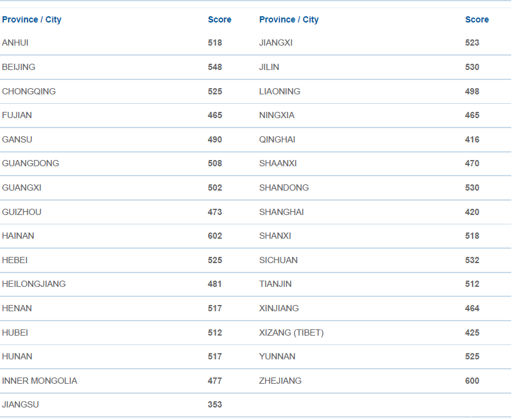Screen dimensions: 515x420
Task: Select the JIANGXI province name
Action: pos(276,43)
